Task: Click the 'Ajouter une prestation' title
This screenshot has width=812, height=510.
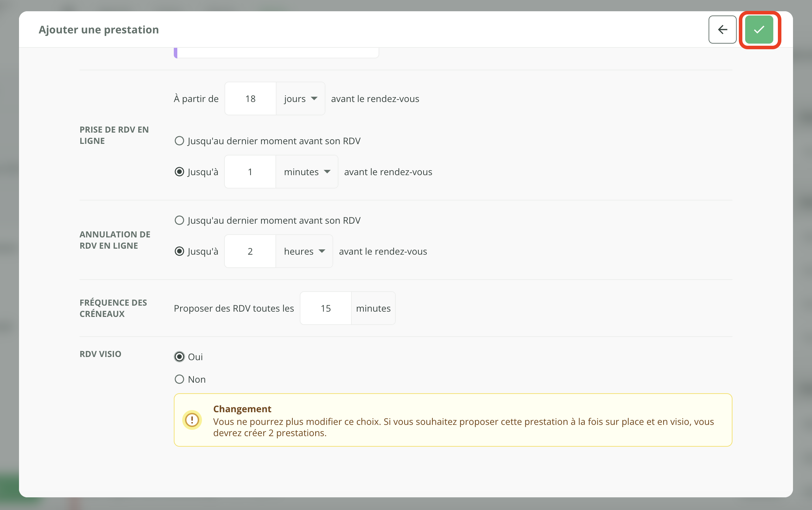Action: coord(99,30)
